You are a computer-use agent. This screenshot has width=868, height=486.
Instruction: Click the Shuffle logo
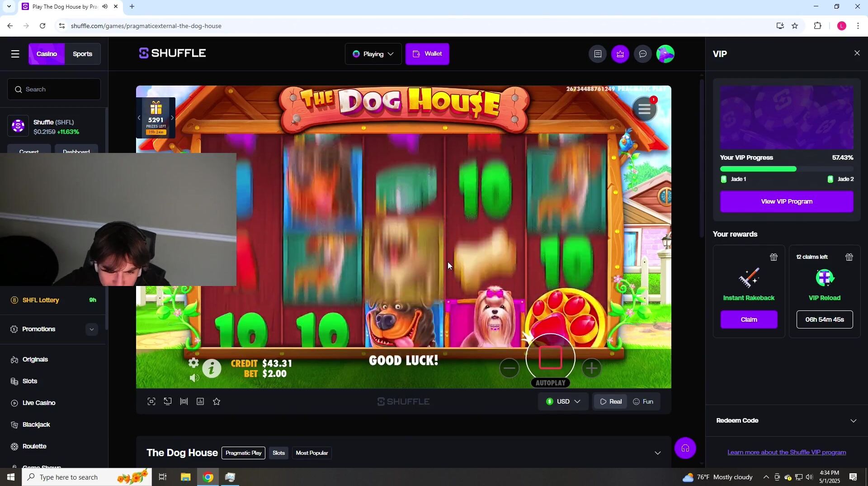172,53
